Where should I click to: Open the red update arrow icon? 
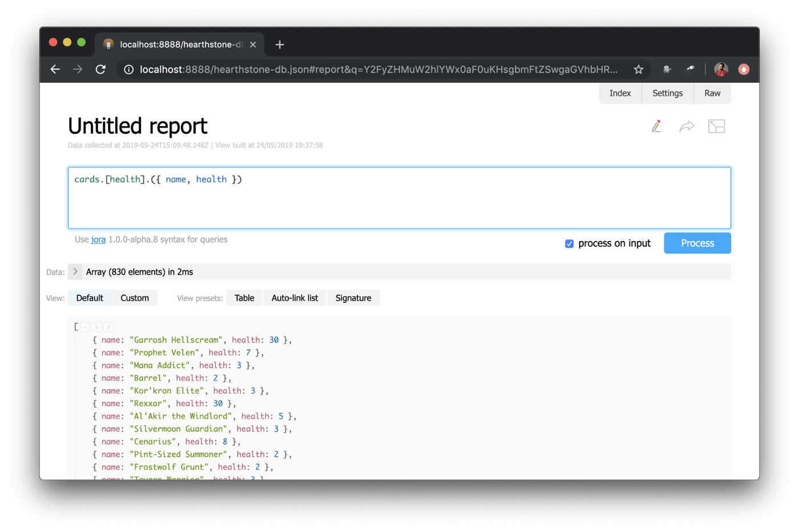click(x=743, y=70)
